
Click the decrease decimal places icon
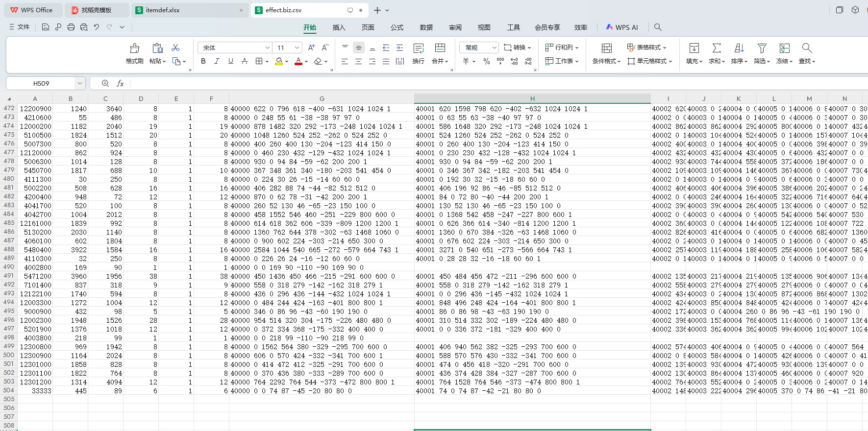[528, 61]
